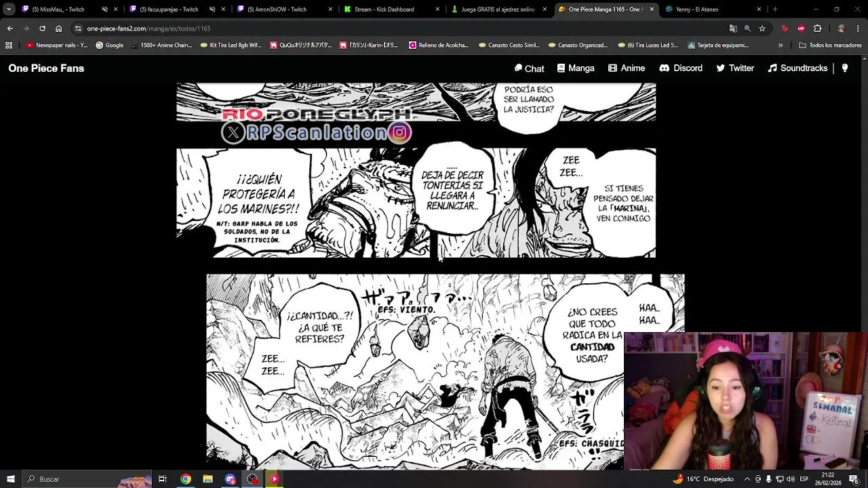
Task: Click the RPScanlation Instagram icon
Action: tap(400, 132)
